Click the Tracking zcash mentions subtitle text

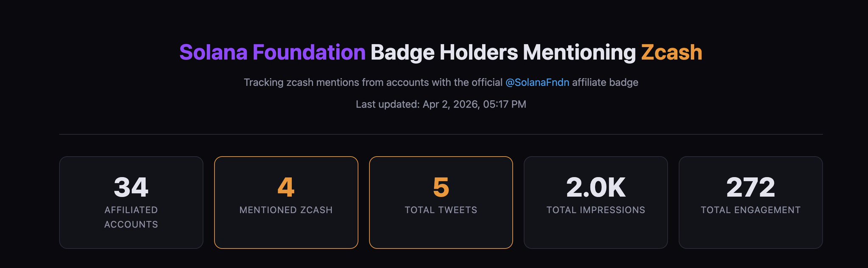point(373,82)
